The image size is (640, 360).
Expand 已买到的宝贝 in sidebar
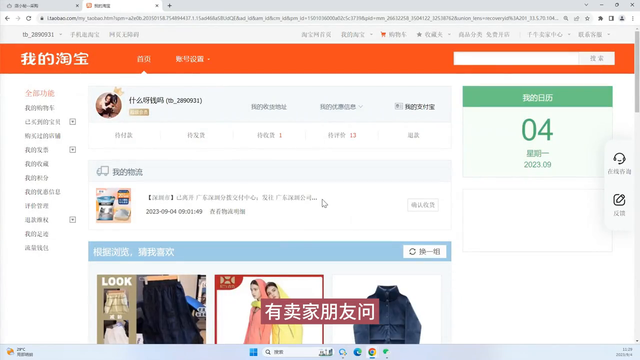72,122
